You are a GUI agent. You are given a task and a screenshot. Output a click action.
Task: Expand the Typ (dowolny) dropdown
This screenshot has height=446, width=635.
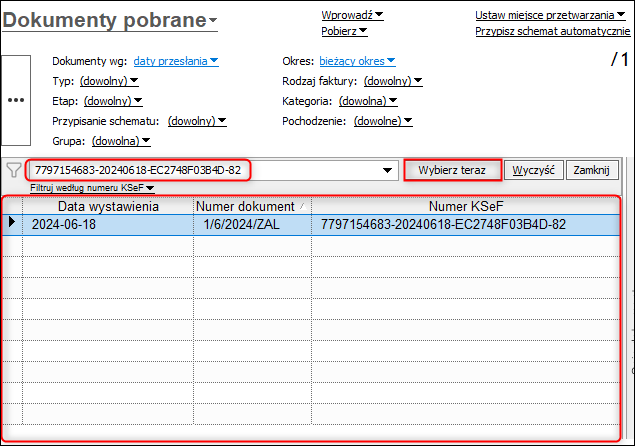109,81
